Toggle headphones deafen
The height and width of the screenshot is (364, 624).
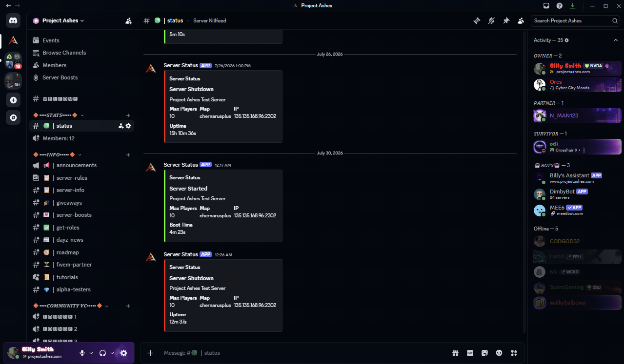(102, 353)
